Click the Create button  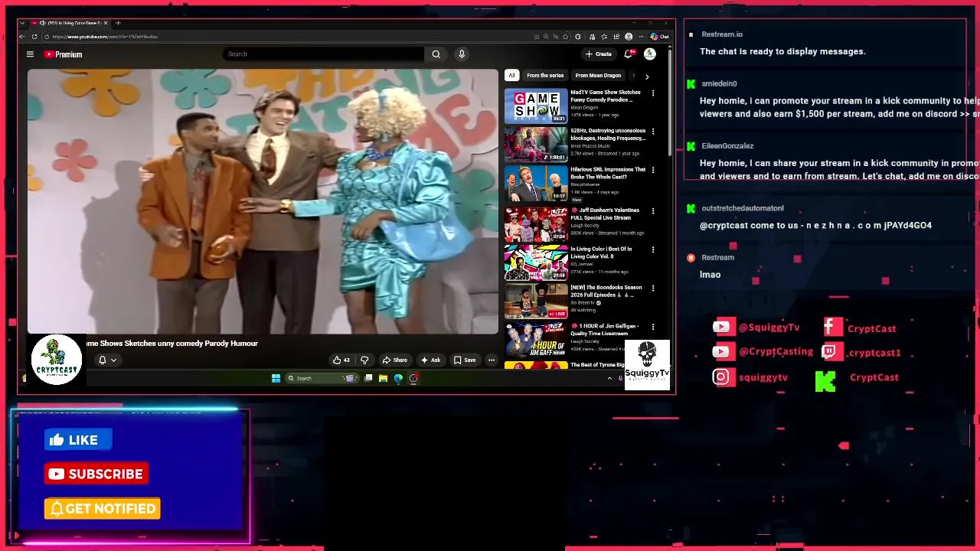598,54
